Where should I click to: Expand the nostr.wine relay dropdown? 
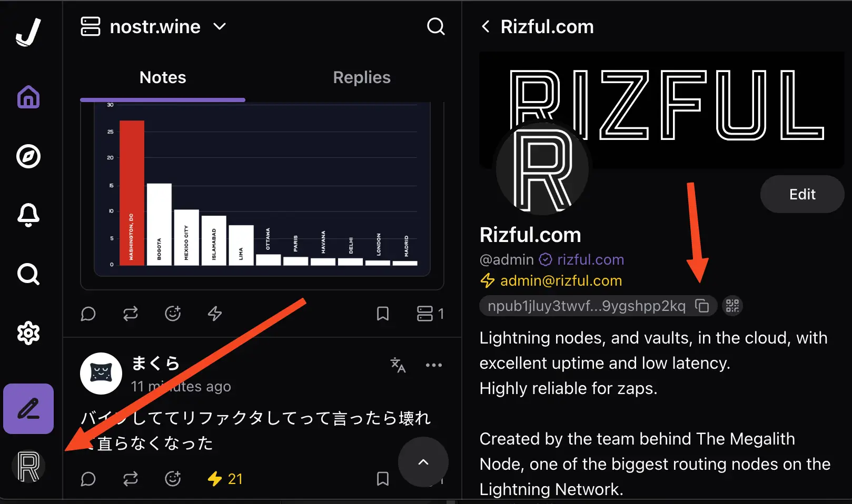220,27
